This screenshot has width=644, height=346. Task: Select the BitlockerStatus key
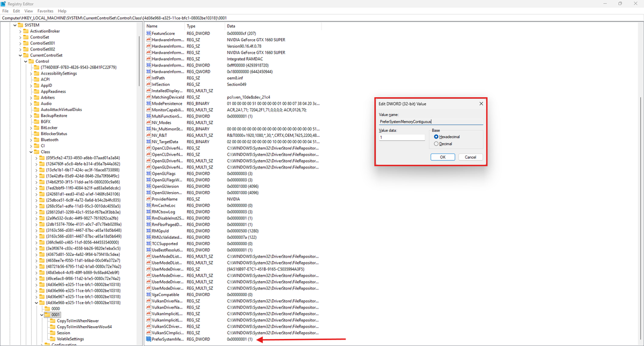[54, 134]
